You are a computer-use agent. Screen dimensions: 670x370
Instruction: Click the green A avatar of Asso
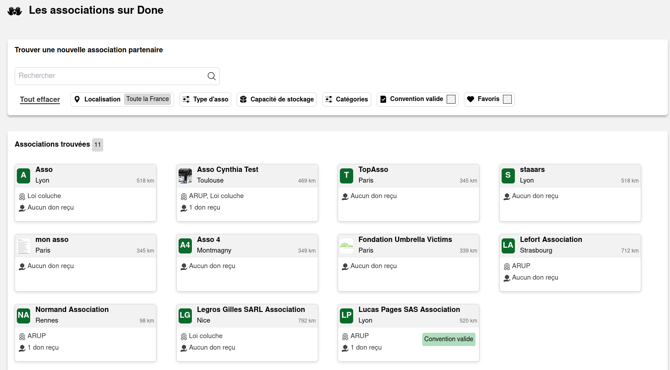(x=24, y=176)
